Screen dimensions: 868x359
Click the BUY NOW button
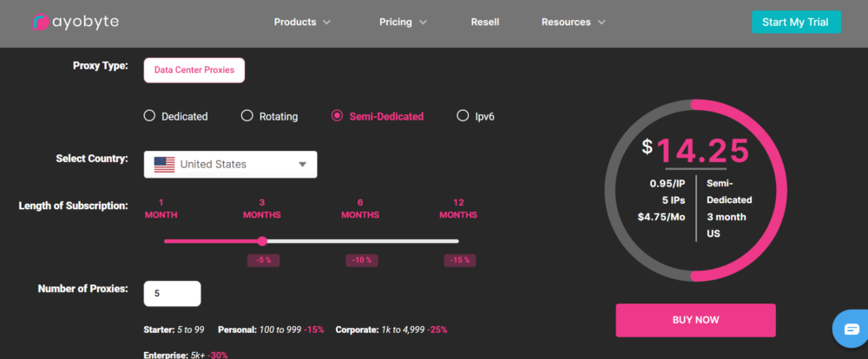(x=696, y=320)
